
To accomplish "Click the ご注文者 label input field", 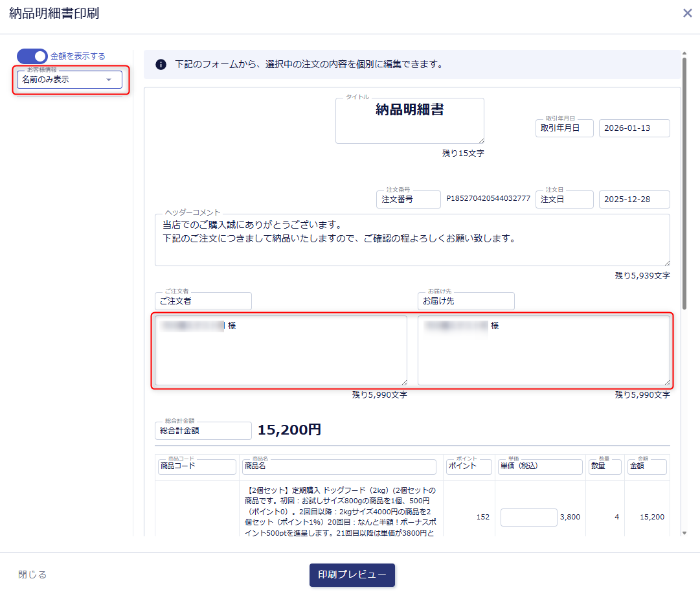I will [203, 301].
